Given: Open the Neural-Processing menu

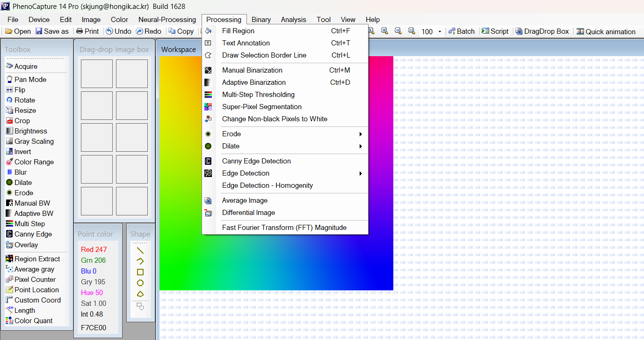Looking at the screenshot, I should pyautogui.click(x=167, y=20).
